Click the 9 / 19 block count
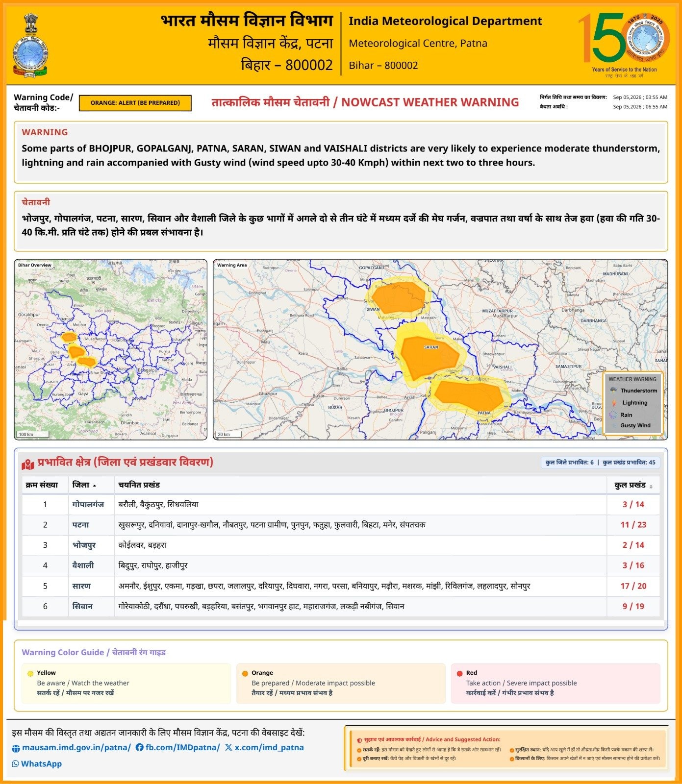Image resolution: width=682 pixels, height=784 pixels. click(x=633, y=606)
